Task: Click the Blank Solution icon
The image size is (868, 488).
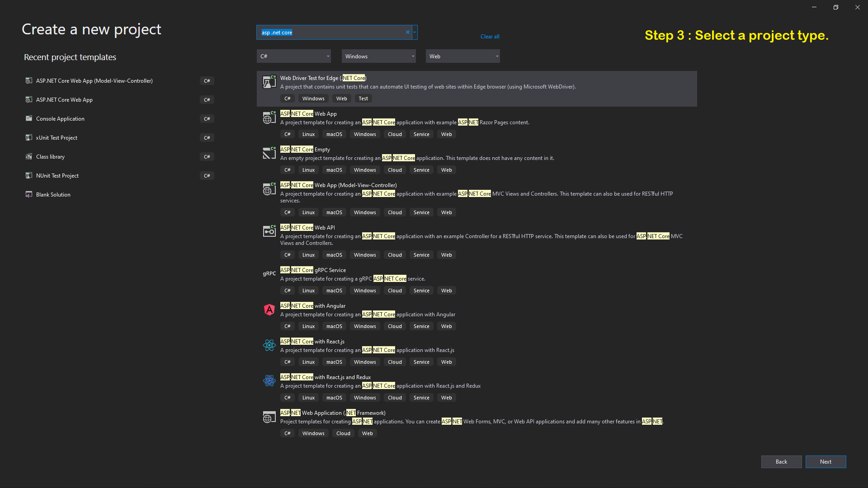Action: click(x=28, y=194)
